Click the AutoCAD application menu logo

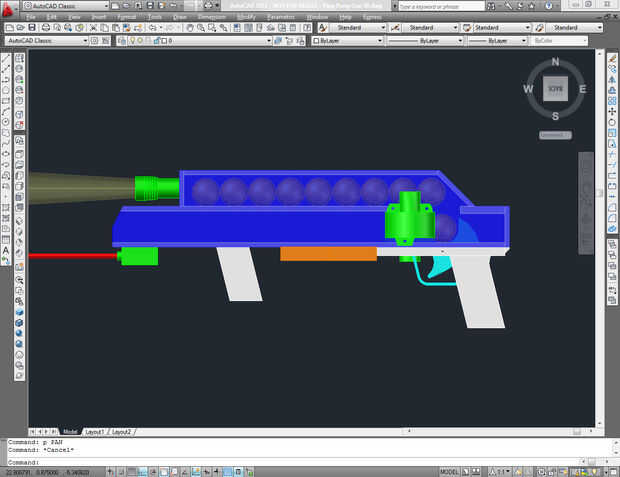pos(8,9)
